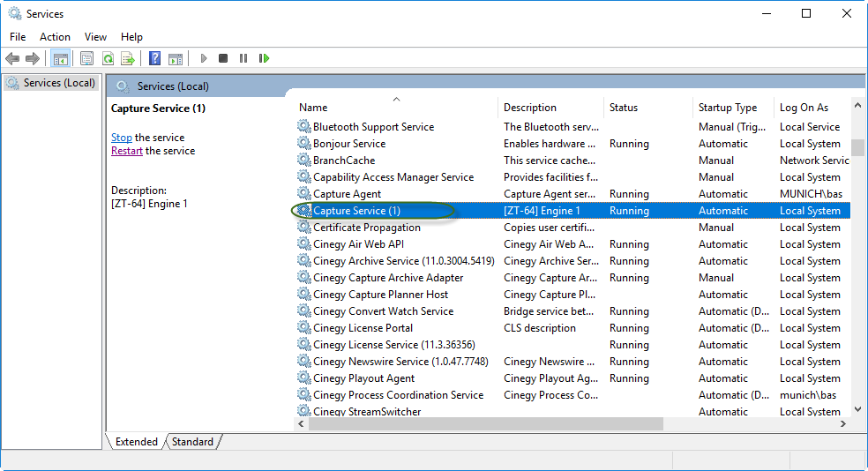
Task: Open the Action menu
Action: pos(55,36)
